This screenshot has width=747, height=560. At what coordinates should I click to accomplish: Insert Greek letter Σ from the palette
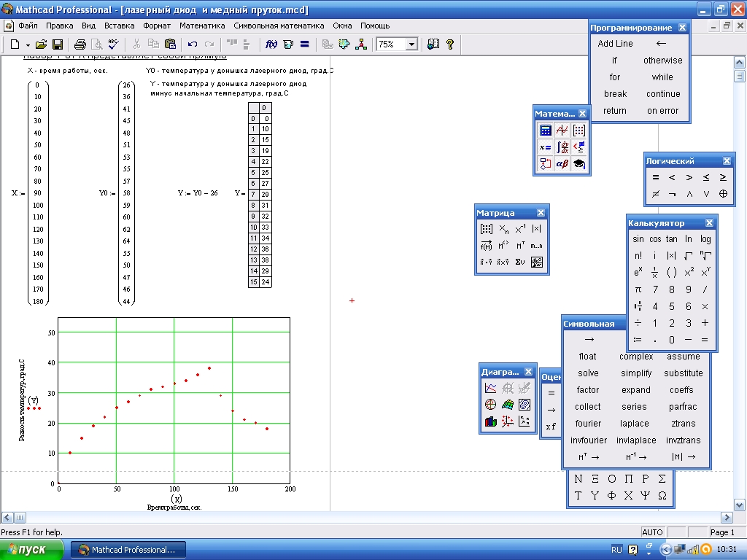662,479
